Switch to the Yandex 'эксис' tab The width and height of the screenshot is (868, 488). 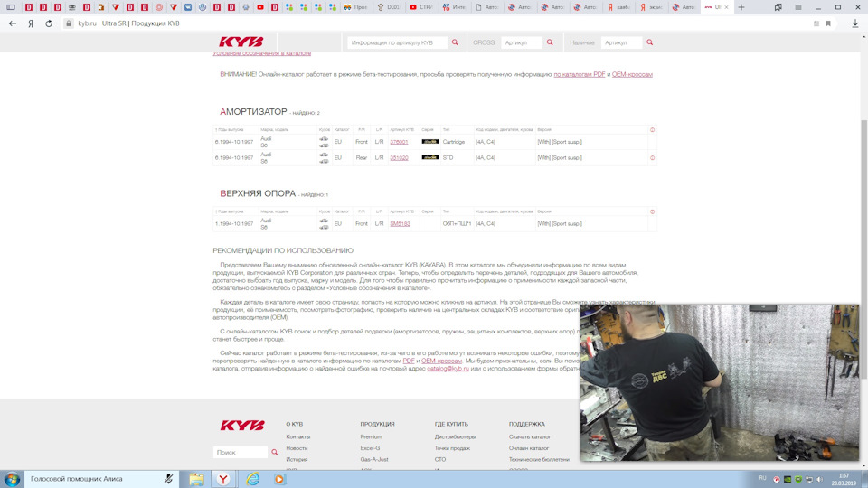[x=651, y=7]
